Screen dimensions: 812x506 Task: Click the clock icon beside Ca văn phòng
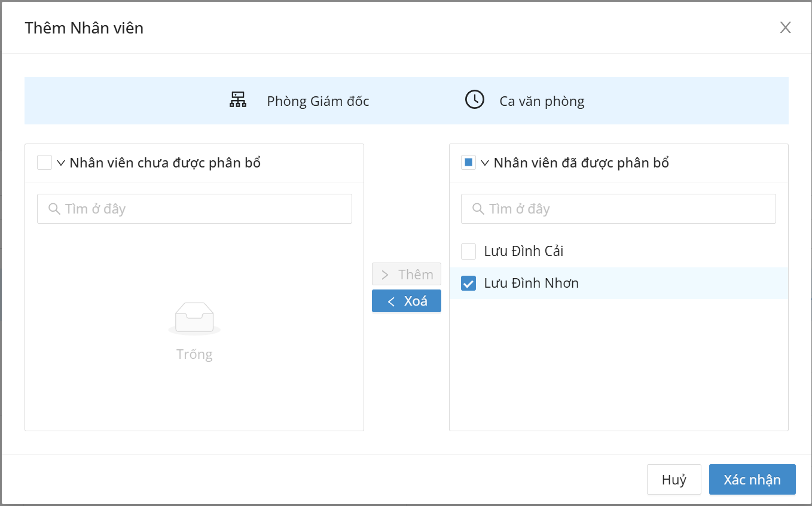click(x=475, y=100)
